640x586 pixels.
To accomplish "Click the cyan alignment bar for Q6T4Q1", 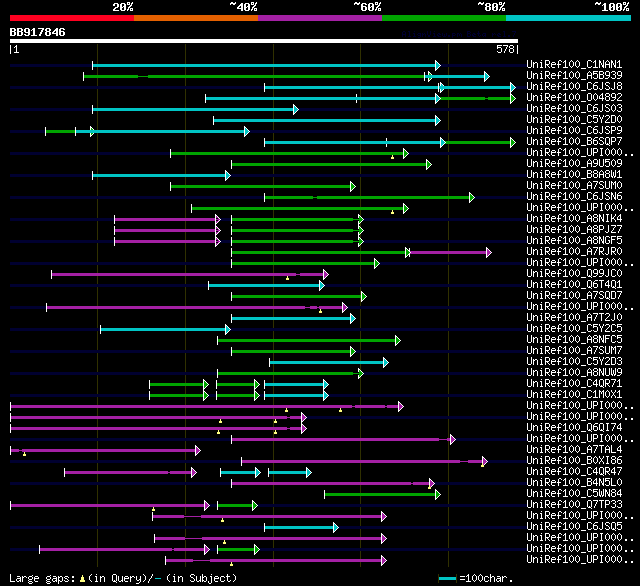I will (267, 286).
